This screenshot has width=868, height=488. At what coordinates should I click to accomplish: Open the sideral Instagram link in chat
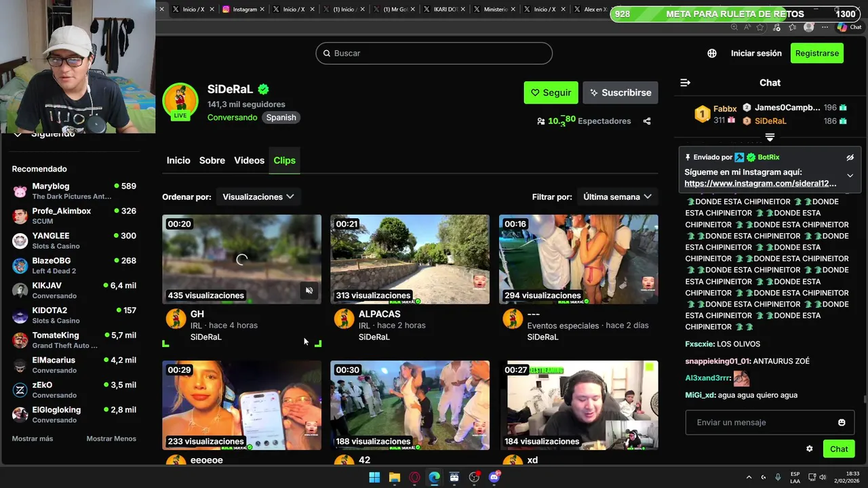(x=760, y=184)
